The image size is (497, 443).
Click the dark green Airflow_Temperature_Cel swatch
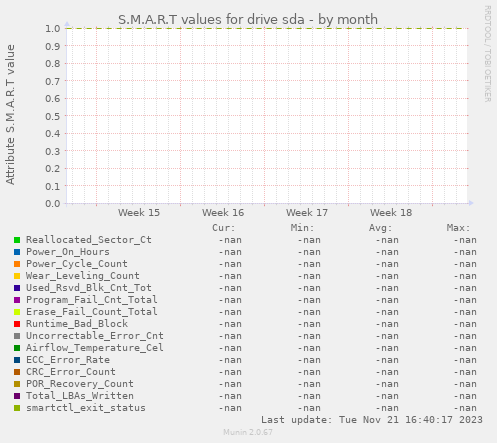tap(17, 348)
